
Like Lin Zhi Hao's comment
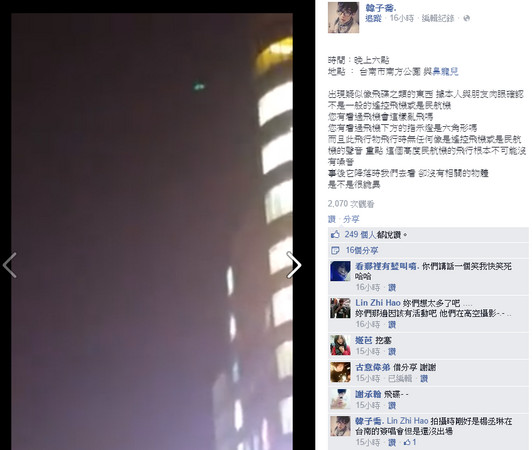tap(392, 325)
